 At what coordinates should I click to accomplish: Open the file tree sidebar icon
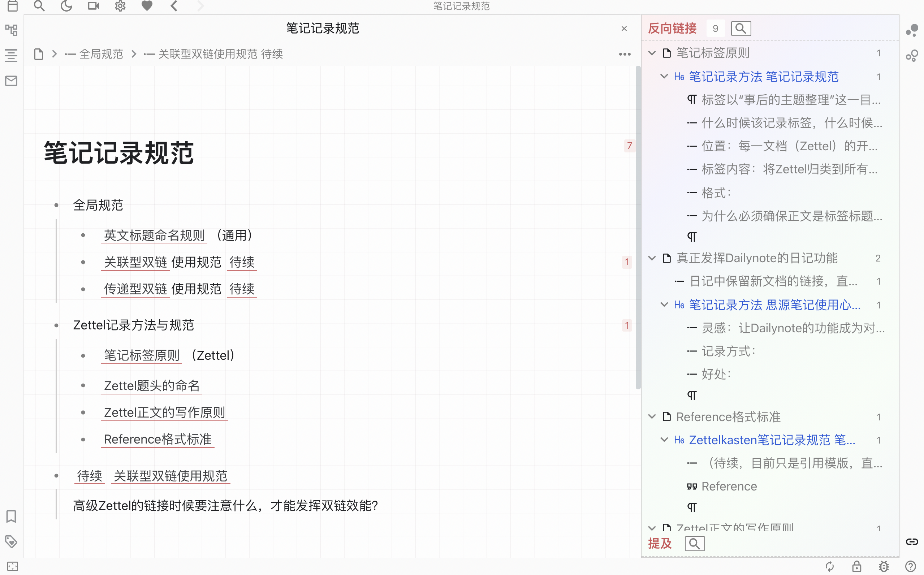pyautogui.click(x=12, y=30)
